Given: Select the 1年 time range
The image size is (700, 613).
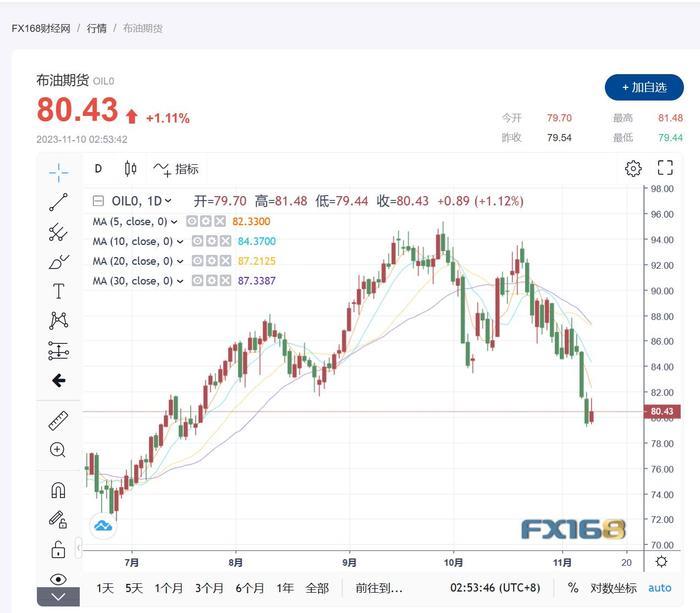Looking at the screenshot, I should 285,588.
